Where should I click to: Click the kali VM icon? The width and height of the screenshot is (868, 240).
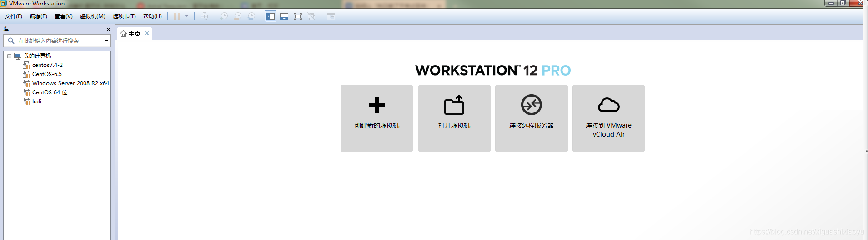point(26,102)
